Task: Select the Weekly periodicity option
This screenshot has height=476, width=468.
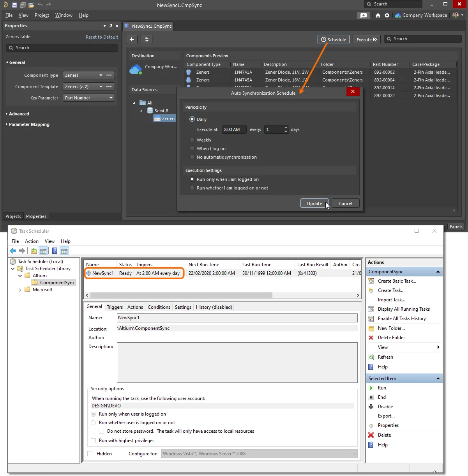Action: 192,140
